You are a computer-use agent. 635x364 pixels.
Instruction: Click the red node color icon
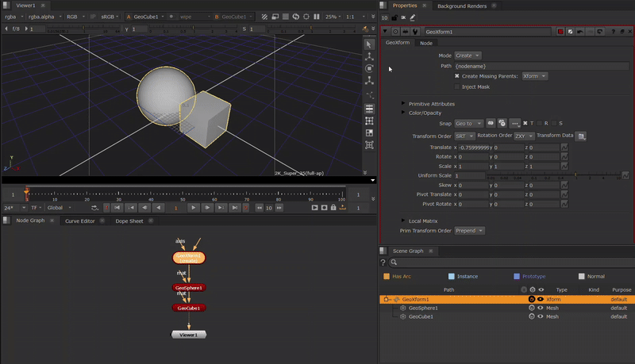click(560, 32)
